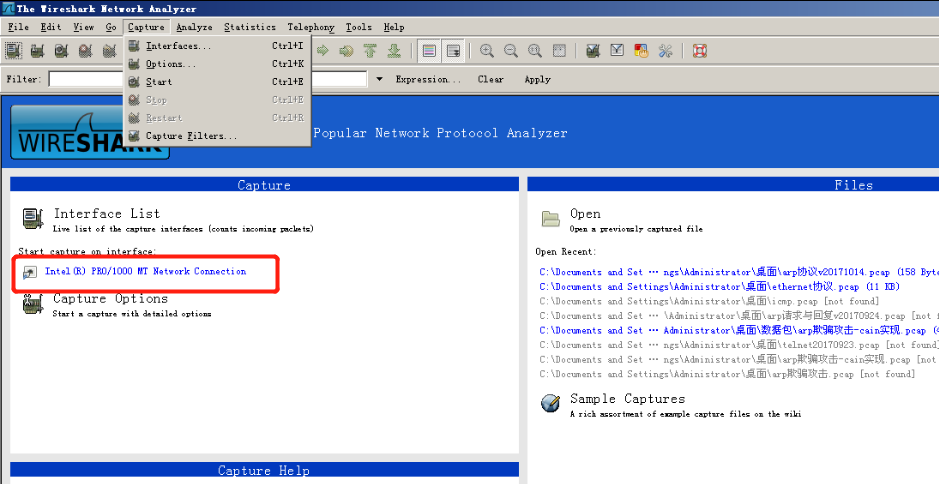This screenshot has width=939, height=484.
Task: Click the zoom in magnifier icon
Action: pyautogui.click(x=487, y=51)
